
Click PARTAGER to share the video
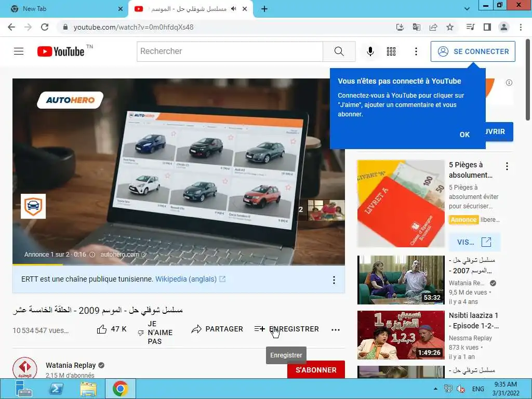[217, 329]
